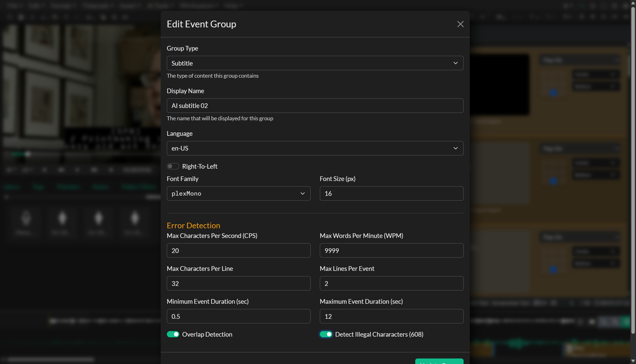The image size is (636, 364).
Task: Click the Max Words Per Minute field
Action: coord(391,250)
